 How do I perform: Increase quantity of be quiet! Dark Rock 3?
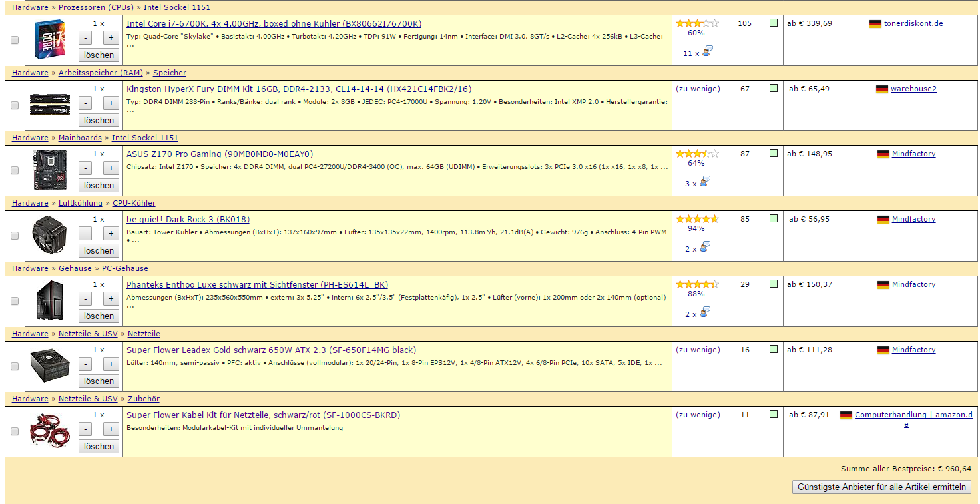click(111, 234)
